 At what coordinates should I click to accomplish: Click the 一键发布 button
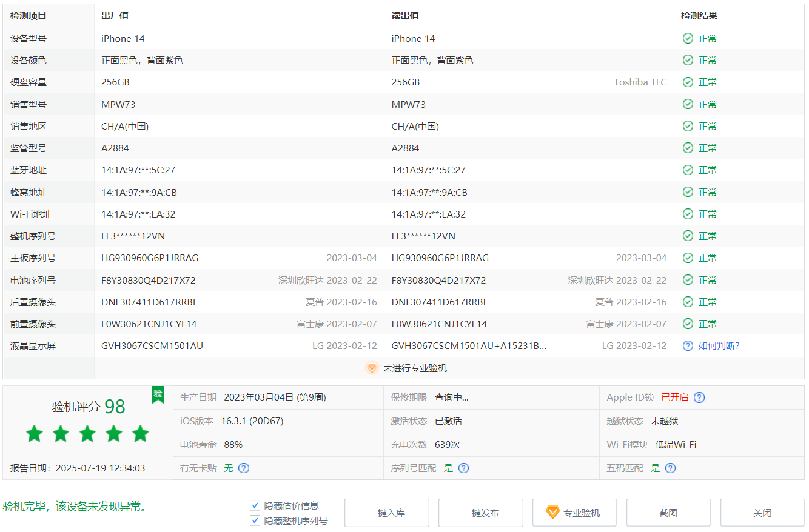(x=481, y=513)
